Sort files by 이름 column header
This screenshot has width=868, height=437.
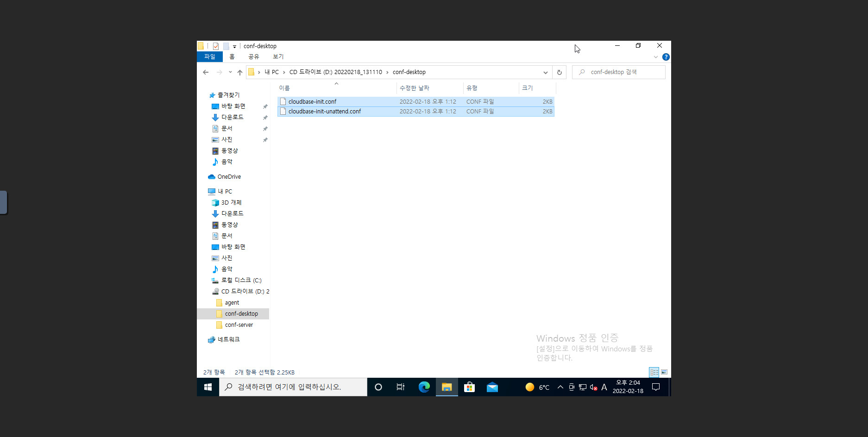337,88
